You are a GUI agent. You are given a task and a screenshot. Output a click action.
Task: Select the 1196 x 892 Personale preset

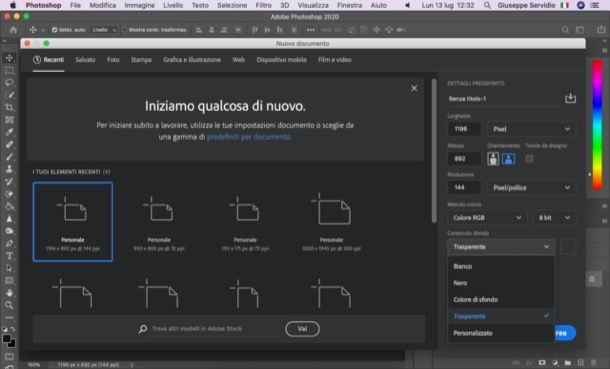(x=73, y=222)
